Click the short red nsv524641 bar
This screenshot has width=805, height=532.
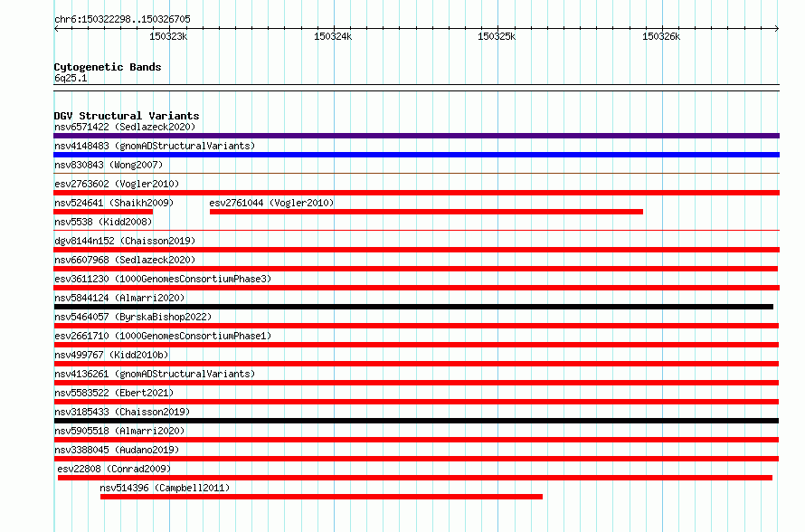click(x=103, y=212)
